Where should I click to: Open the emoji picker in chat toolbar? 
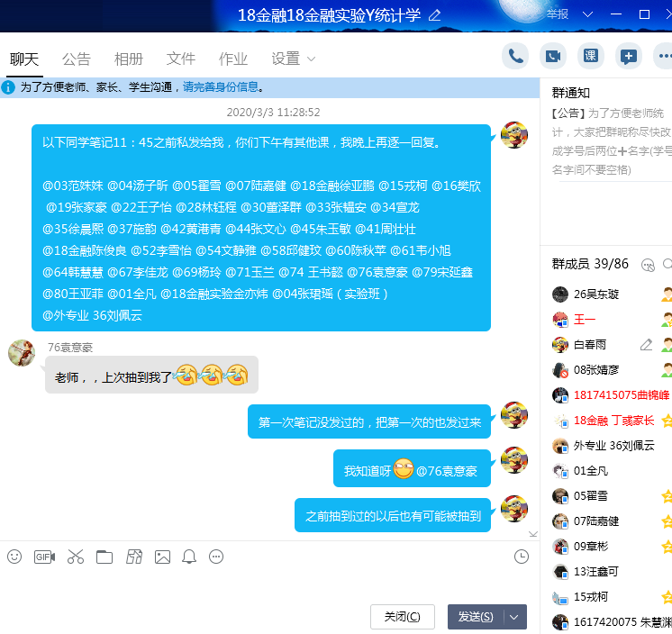pos(14,557)
